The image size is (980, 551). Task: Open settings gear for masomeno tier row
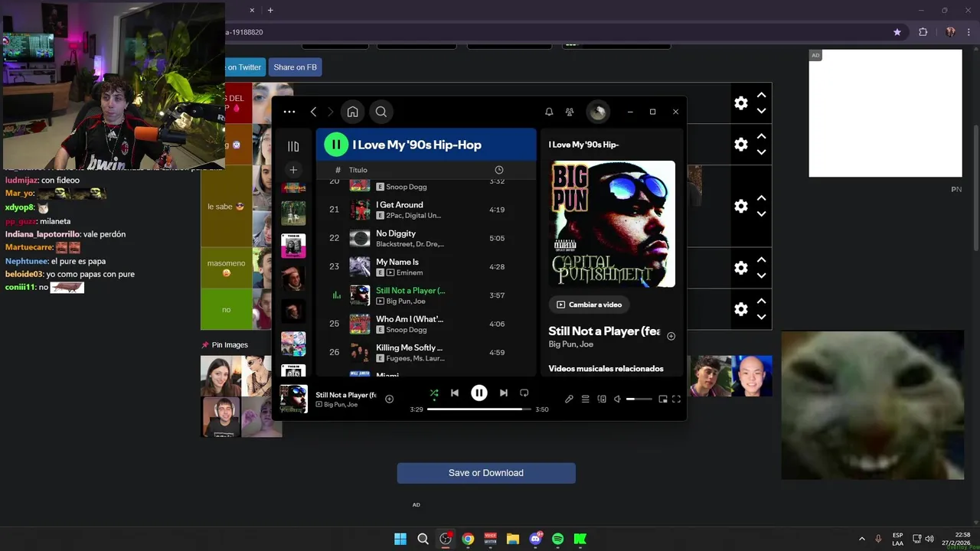pyautogui.click(x=741, y=268)
